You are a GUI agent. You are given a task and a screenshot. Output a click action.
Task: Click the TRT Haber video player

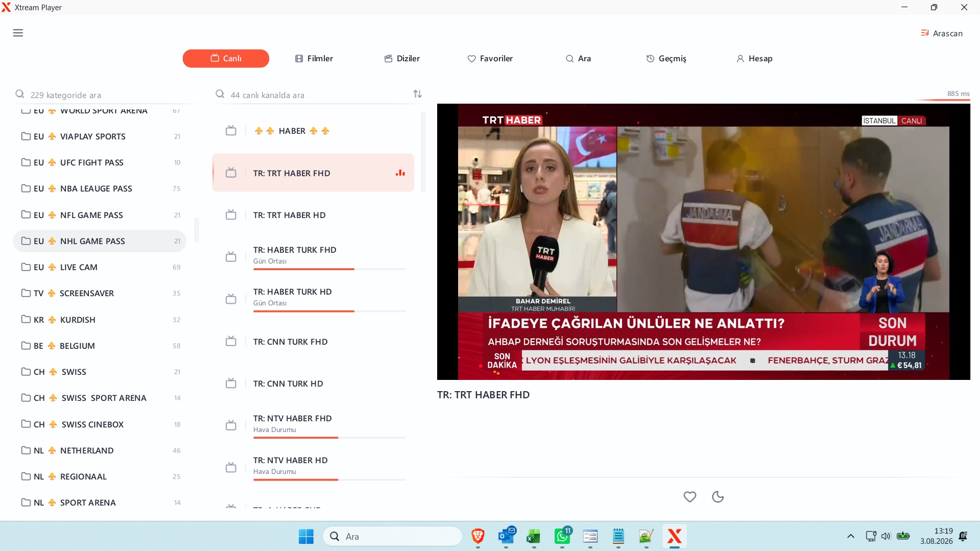pyautogui.click(x=703, y=242)
